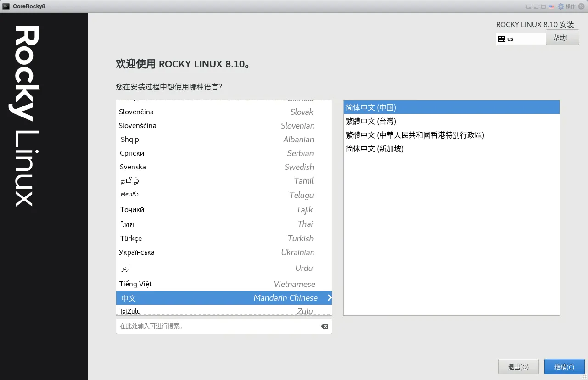Click the first small-window scaling icon in title bar
This screenshot has width=588, height=380.
coord(529,6)
